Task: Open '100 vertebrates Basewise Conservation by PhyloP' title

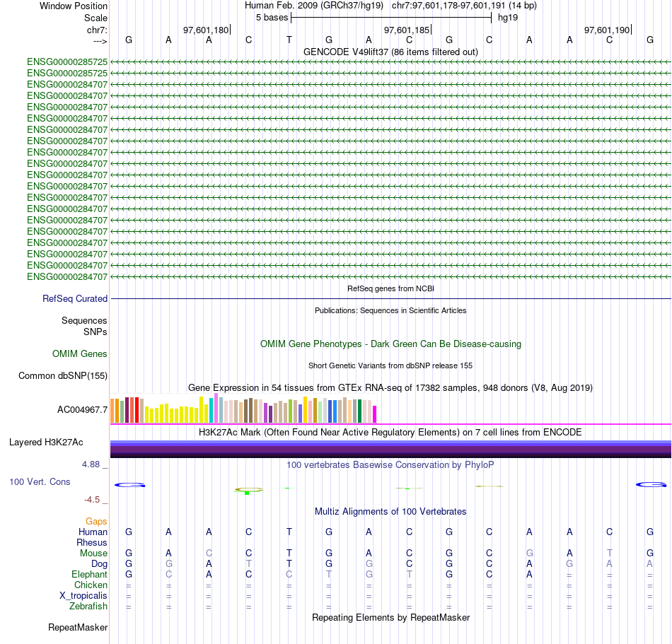Action: click(390, 464)
